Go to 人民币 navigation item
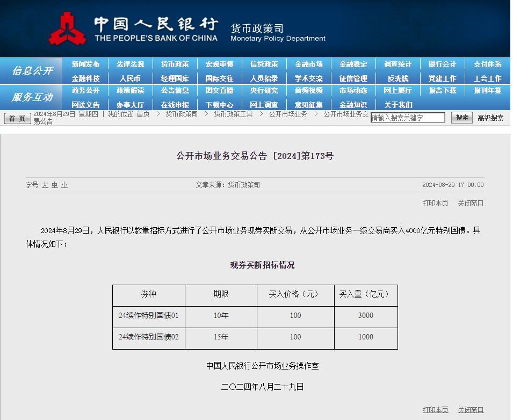The height and width of the screenshot is (420, 513). (131, 78)
